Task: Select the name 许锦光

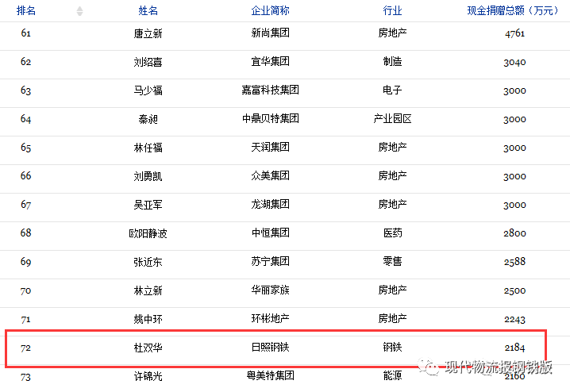Action: 148,376
